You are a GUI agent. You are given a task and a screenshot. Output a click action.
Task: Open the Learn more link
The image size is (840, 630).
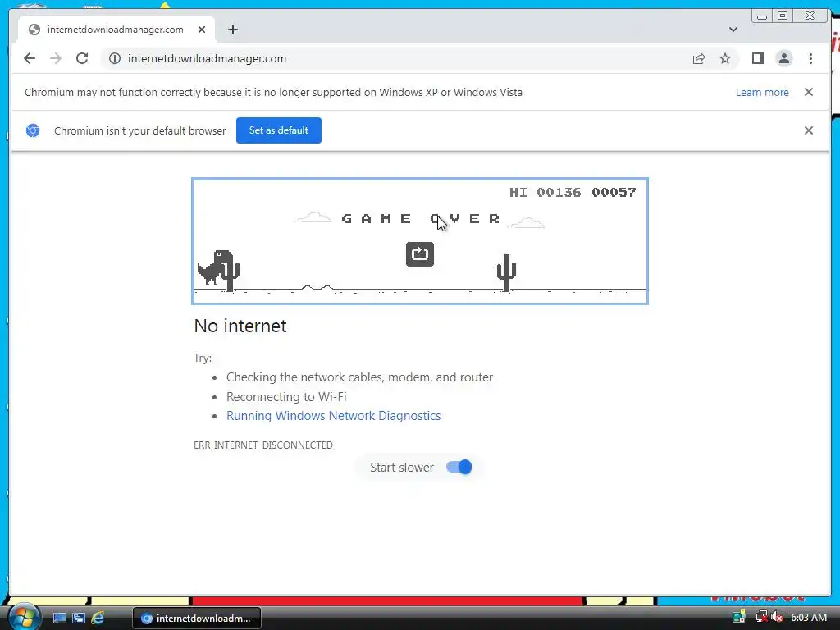762,92
